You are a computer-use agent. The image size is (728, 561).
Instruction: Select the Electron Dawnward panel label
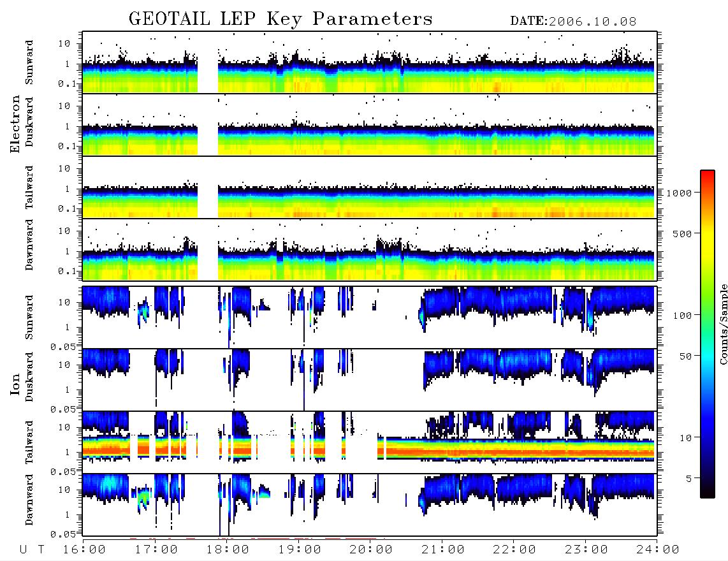pos(29,245)
